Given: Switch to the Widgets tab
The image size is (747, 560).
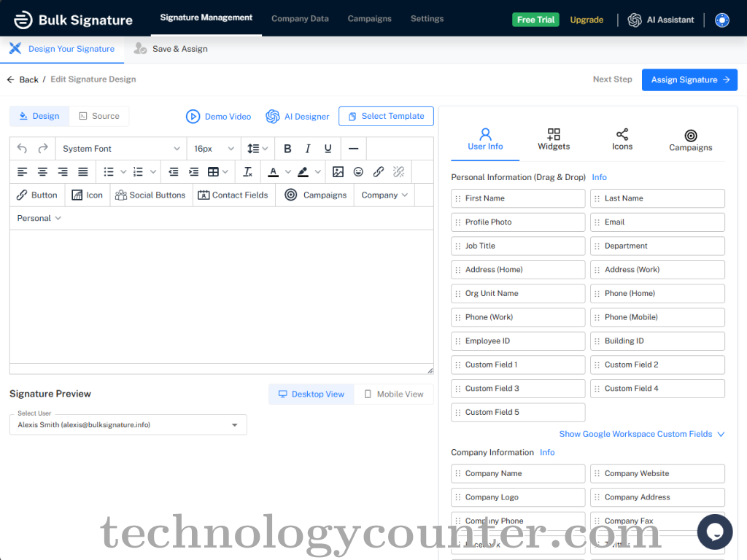Looking at the screenshot, I should [554, 139].
